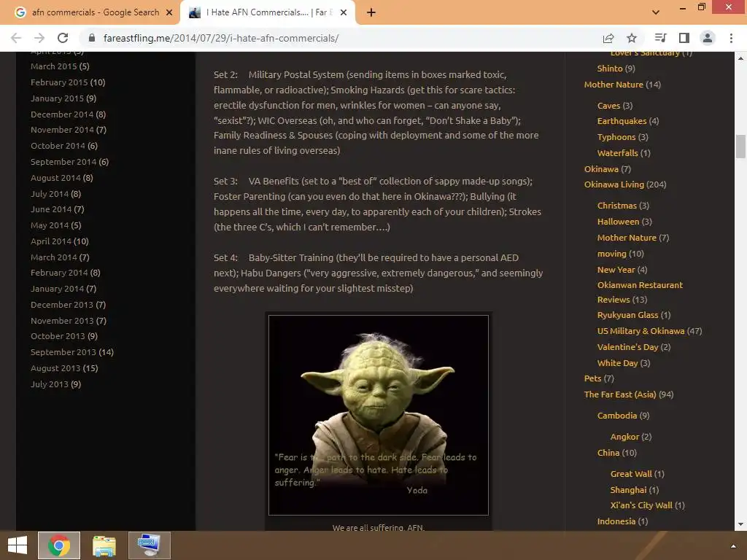The image size is (747, 560).
Task: Select the I Hate AFN Commercials tab
Action: click(x=268, y=13)
